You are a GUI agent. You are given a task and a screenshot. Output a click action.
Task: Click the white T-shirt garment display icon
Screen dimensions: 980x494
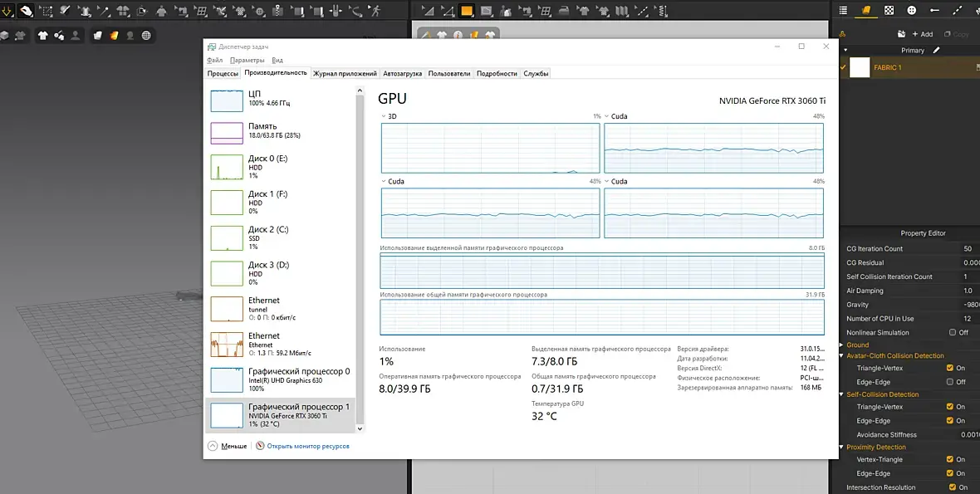pos(42,36)
